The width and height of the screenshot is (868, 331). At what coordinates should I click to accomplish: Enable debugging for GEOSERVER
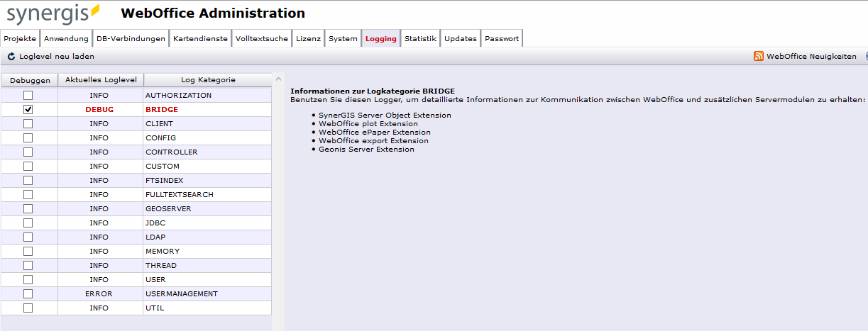(x=28, y=208)
